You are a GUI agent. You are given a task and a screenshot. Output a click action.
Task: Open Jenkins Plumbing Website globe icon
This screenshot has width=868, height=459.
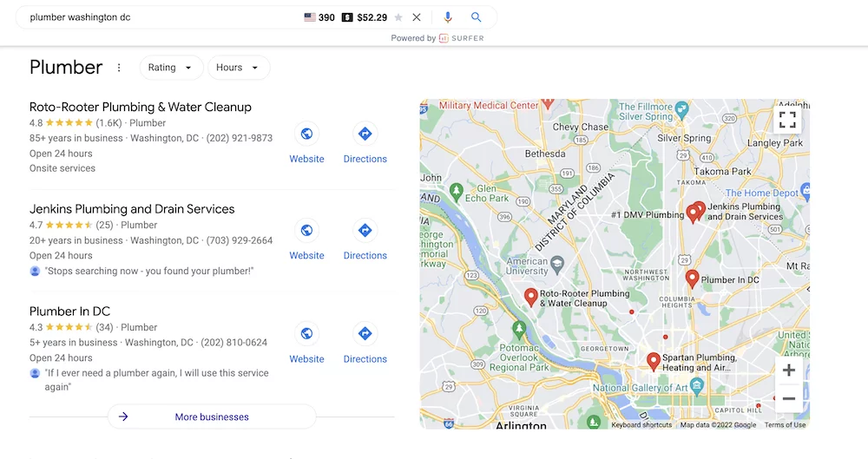(x=306, y=230)
